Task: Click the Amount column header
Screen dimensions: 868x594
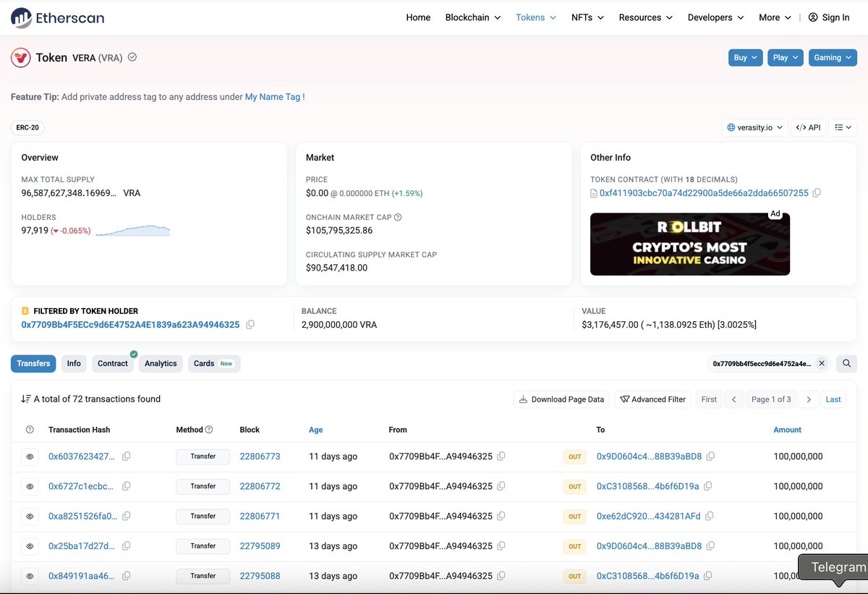Action: (787, 430)
